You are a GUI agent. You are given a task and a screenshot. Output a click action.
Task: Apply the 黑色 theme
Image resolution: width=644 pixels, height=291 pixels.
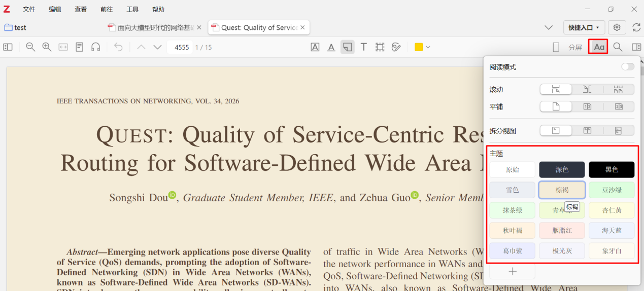click(612, 169)
